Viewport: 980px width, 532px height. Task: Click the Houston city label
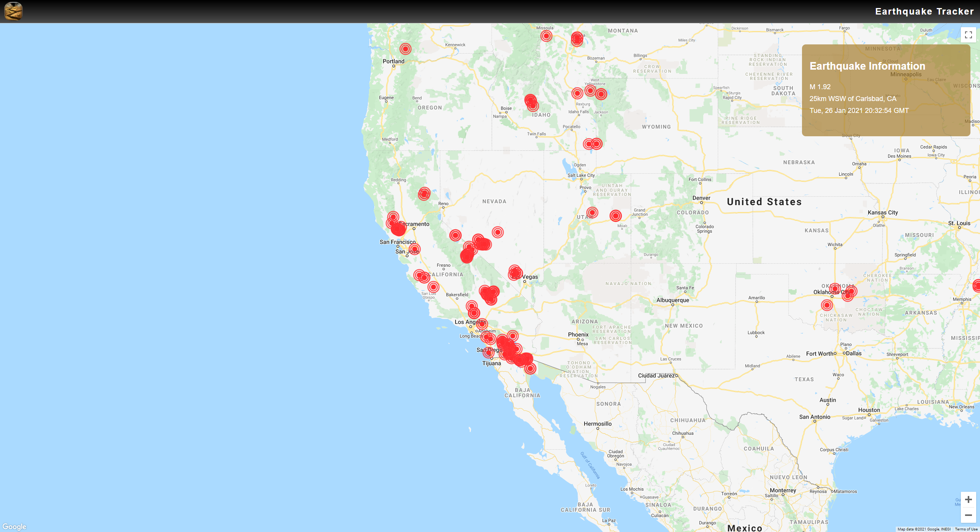click(869, 410)
